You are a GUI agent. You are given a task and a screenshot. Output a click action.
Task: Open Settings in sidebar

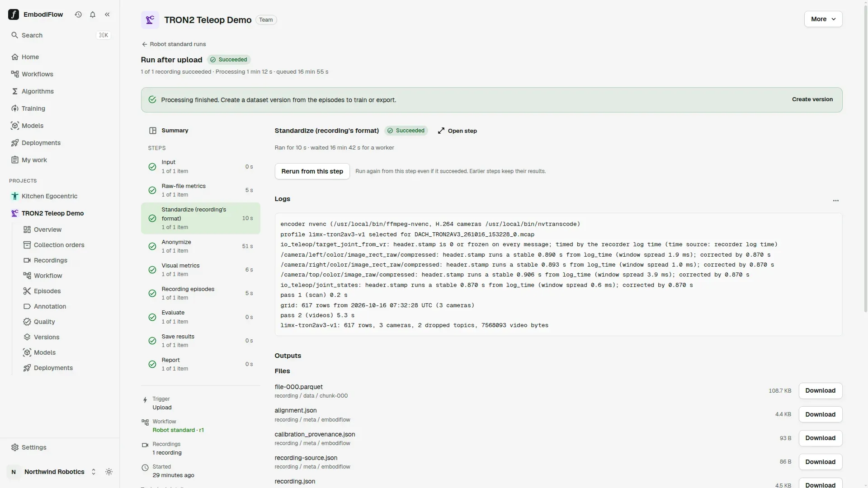[x=60, y=447]
